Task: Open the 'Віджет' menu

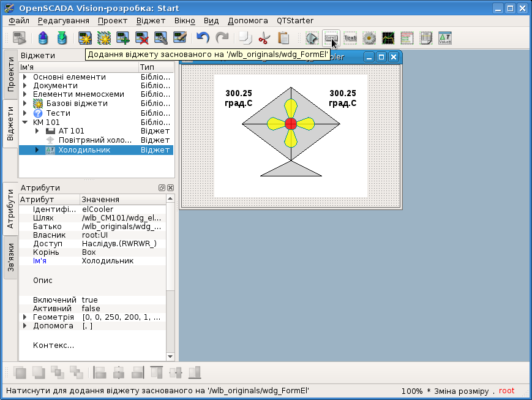Action: click(151, 20)
